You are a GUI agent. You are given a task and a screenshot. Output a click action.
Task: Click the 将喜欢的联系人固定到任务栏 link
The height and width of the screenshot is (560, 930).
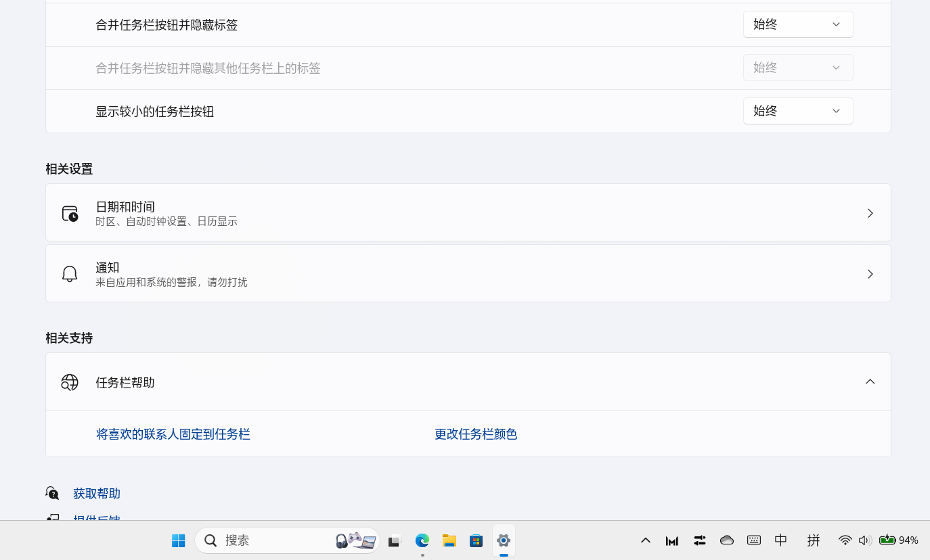(x=173, y=434)
